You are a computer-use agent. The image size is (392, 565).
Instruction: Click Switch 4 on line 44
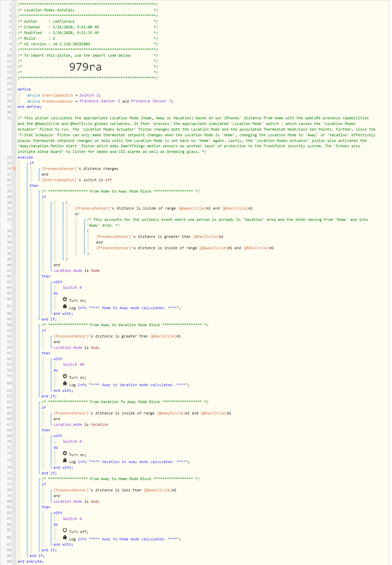[72, 287]
